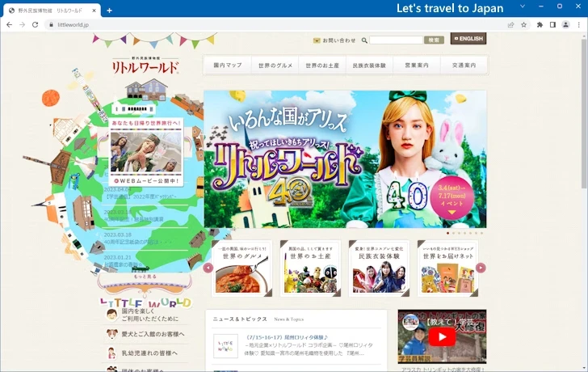588x372 pixels.
Task: Open the browser profile avatar icon
Action: [565, 25]
